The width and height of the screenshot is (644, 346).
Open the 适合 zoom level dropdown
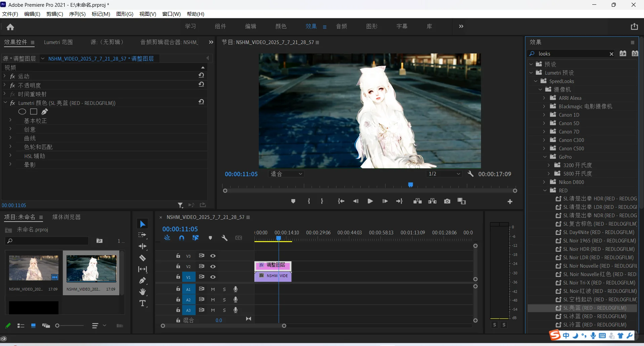[x=286, y=174]
